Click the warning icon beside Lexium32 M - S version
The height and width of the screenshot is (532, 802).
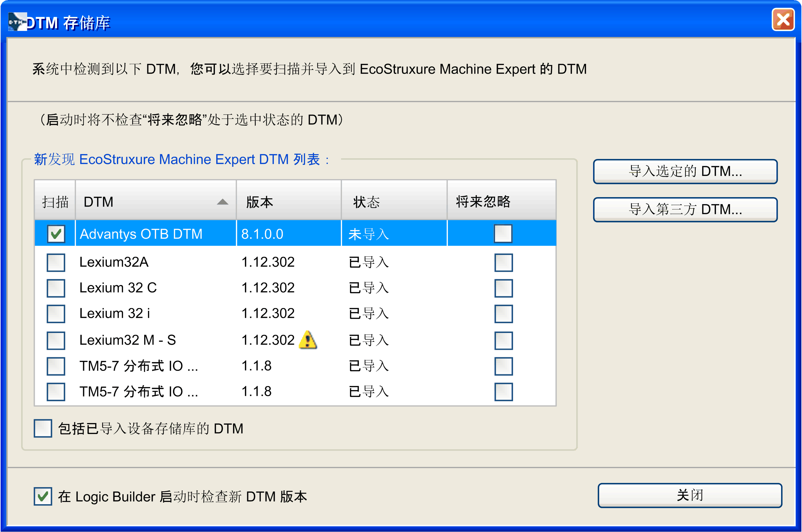point(308,340)
